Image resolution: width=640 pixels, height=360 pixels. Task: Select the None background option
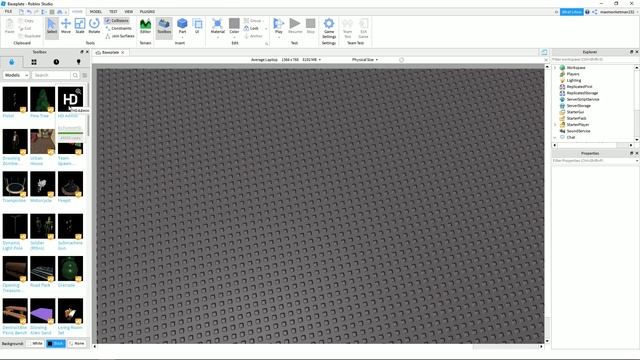point(76,343)
